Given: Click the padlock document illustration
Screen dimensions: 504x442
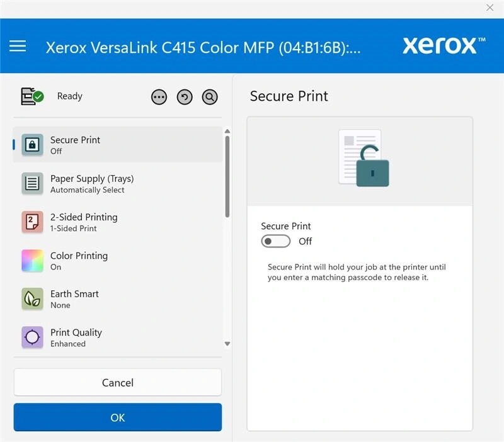Looking at the screenshot, I should coord(364,157).
